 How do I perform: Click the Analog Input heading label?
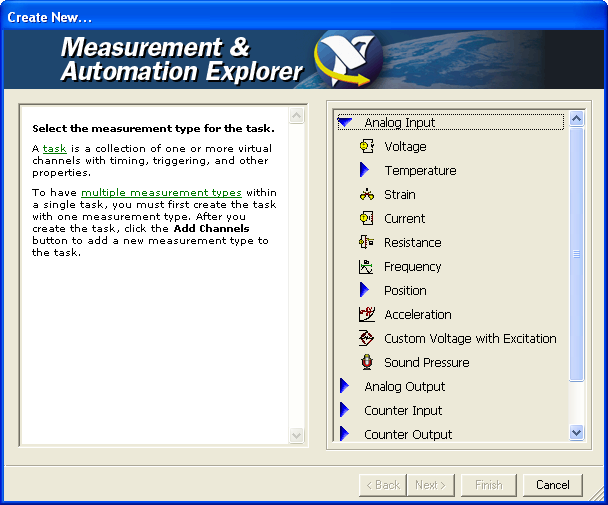coord(400,123)
